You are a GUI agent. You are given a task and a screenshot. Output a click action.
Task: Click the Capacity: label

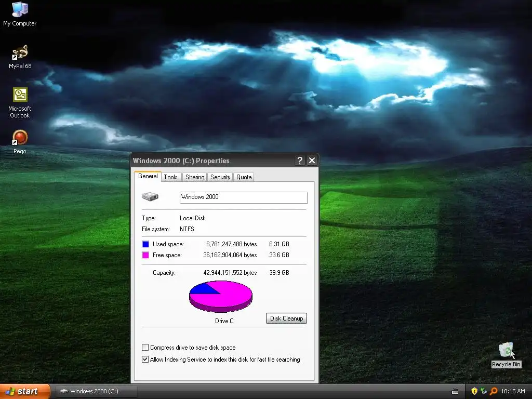coord(164,273)
